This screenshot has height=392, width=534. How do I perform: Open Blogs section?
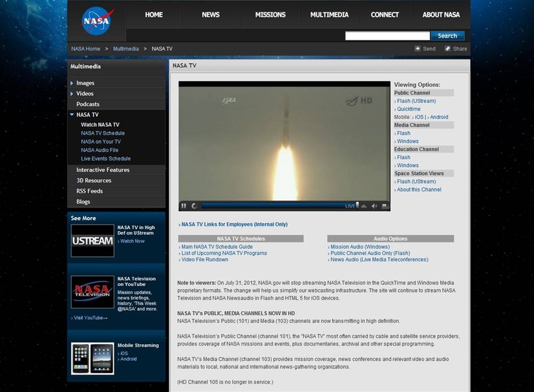click(83, 201)
